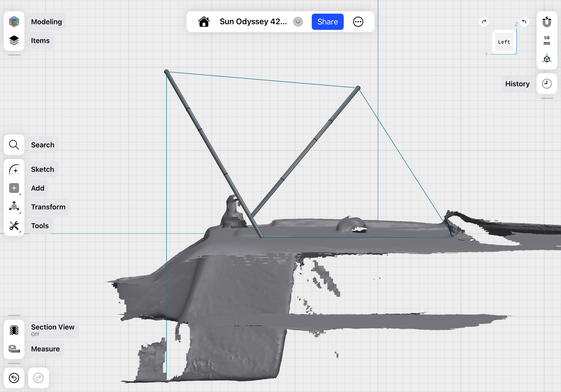Select the Sketch tool icon

(14, 169)
